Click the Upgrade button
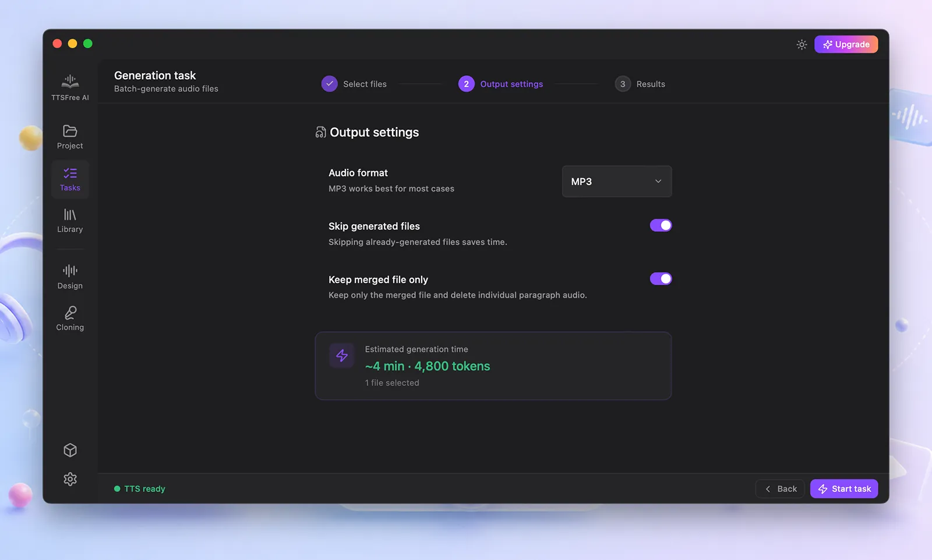This screenshot has width=932, height=560. click(x=846, y=44)
